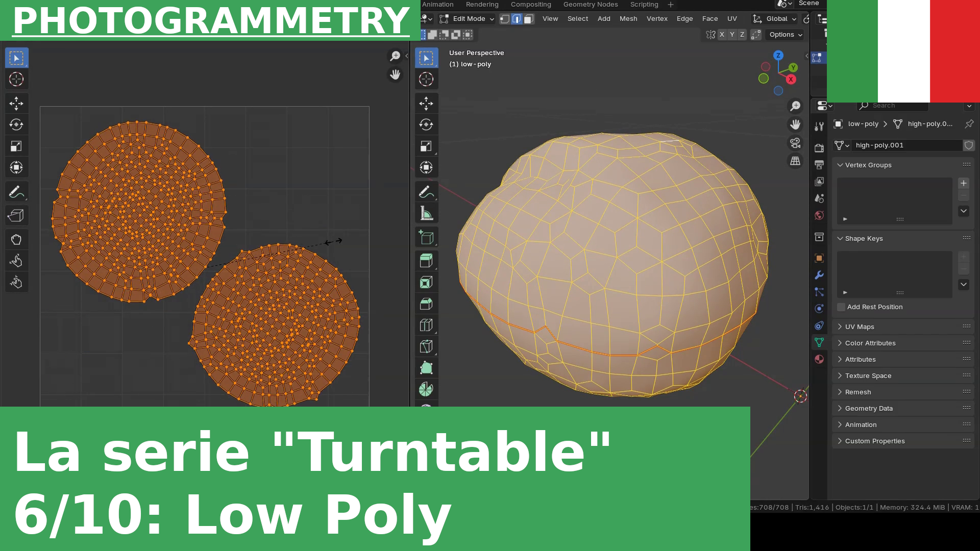Select the UV Relax sculpt tool
Screen dimensions: 980x551
click(16, 261)
